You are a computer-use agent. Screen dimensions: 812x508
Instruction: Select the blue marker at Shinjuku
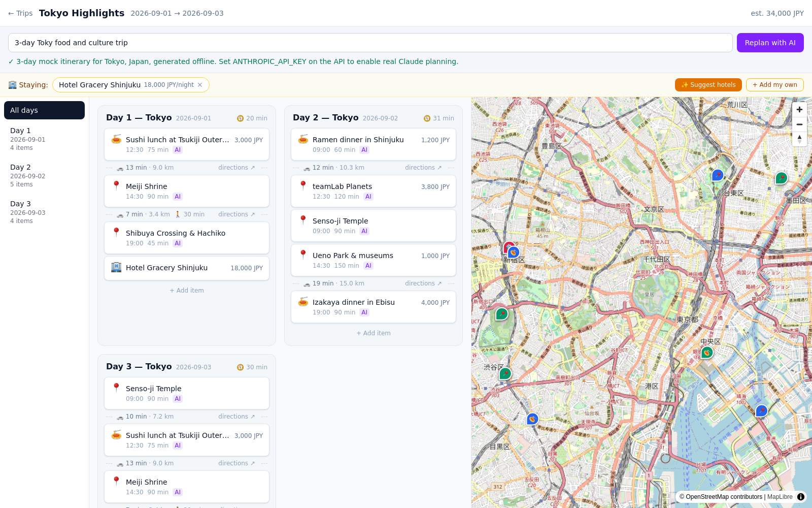[514, 252]
